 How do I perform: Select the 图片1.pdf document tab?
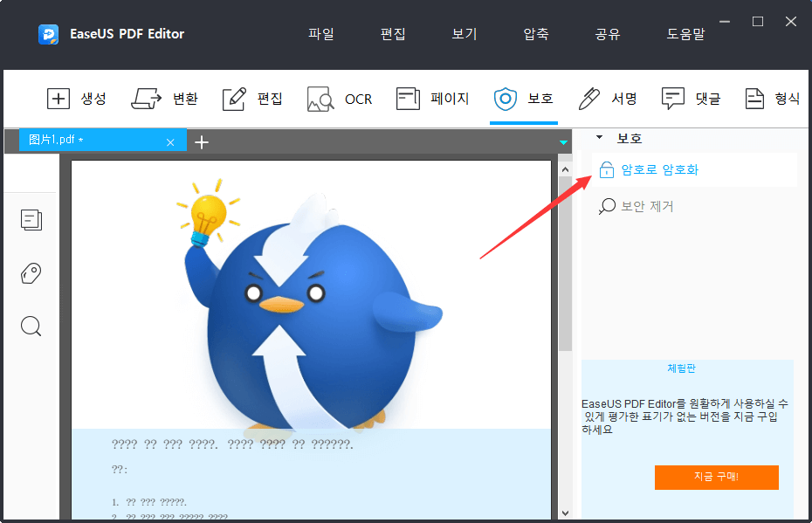click(x=96, y=141)
